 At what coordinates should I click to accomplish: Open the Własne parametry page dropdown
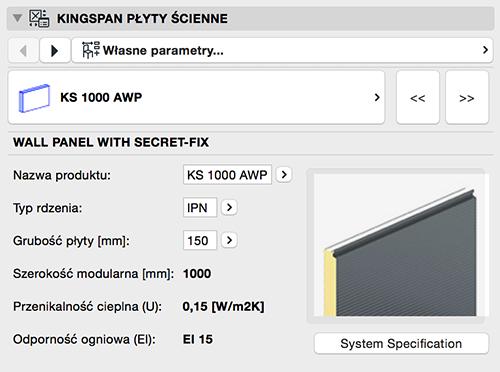[x=282, y=50]
